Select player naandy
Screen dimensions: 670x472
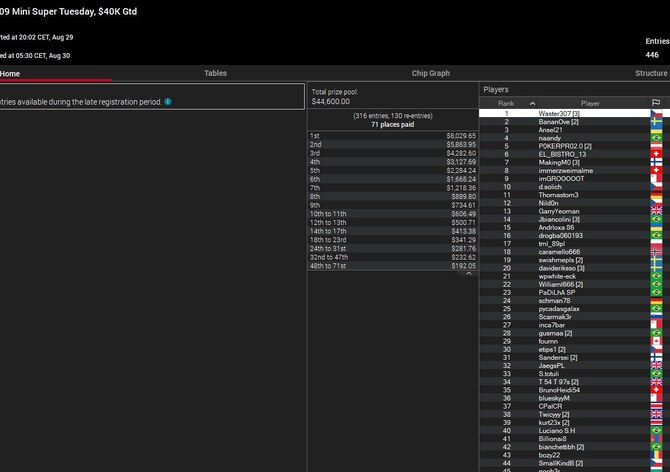pyautogui.click(x=550, y=138)
